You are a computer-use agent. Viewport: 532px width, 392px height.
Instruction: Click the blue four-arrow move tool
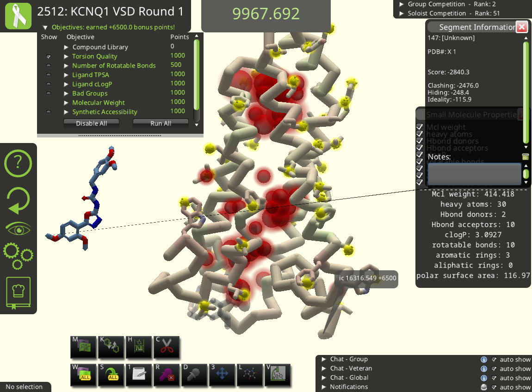(222, 374)
